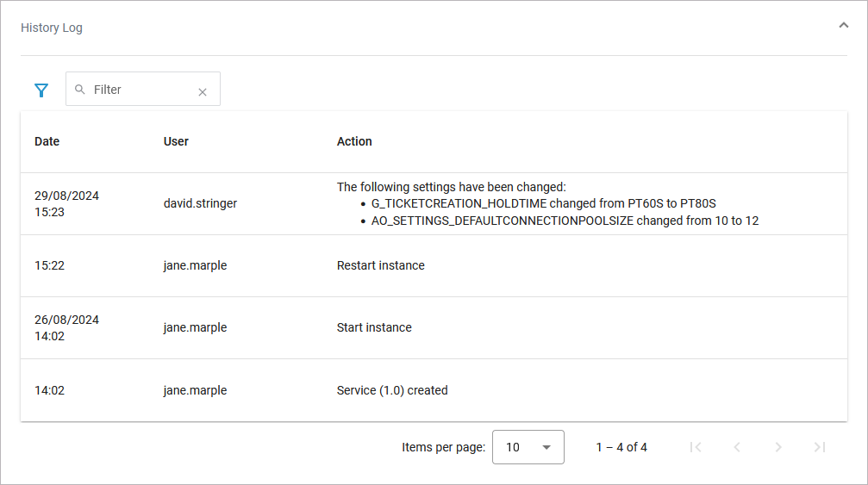Viewport: 868px width, 485px height.
Task: Open the Items per page dropdown
Action: (x=528, y=447)
